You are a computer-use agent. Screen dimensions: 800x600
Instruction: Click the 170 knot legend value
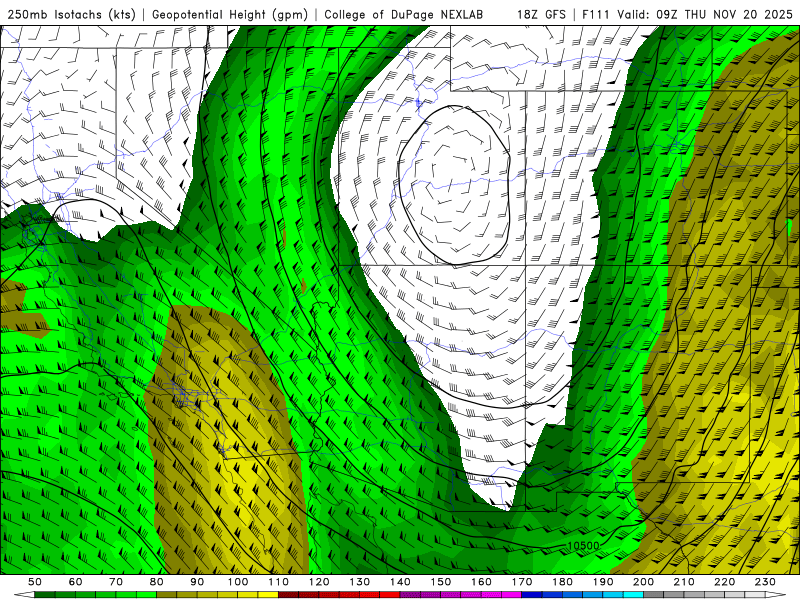tap(522, 582)
